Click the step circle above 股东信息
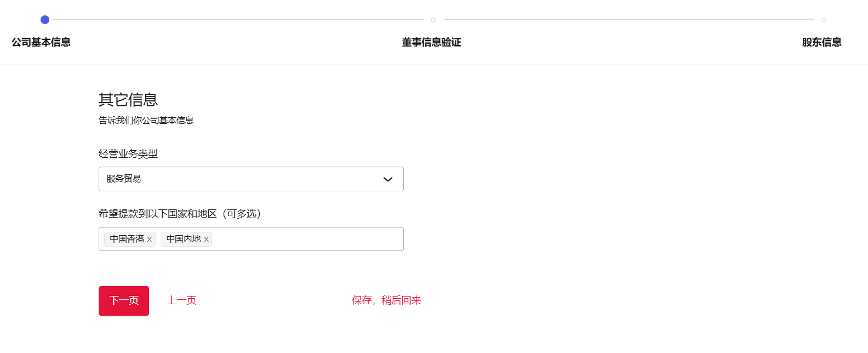The image size is (868, 353). (x=824, y=20)
